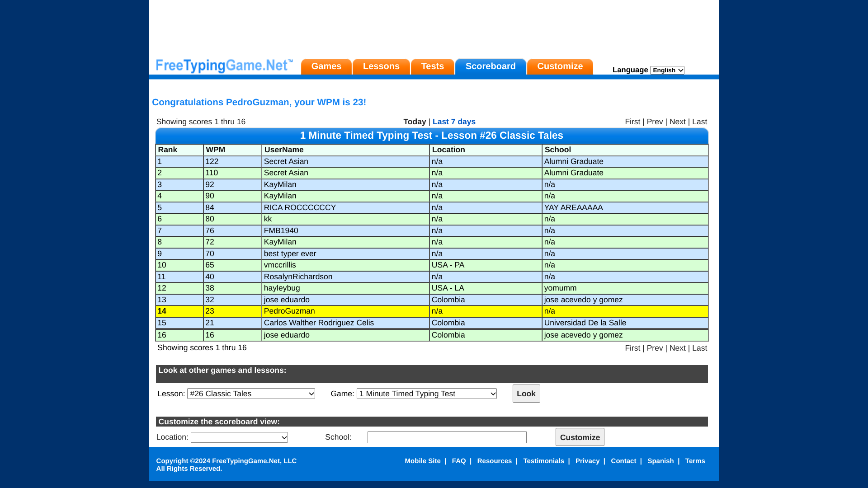Go to Prev page above table
The width and height of the screenshot is (868, 488).
point(655,122)
